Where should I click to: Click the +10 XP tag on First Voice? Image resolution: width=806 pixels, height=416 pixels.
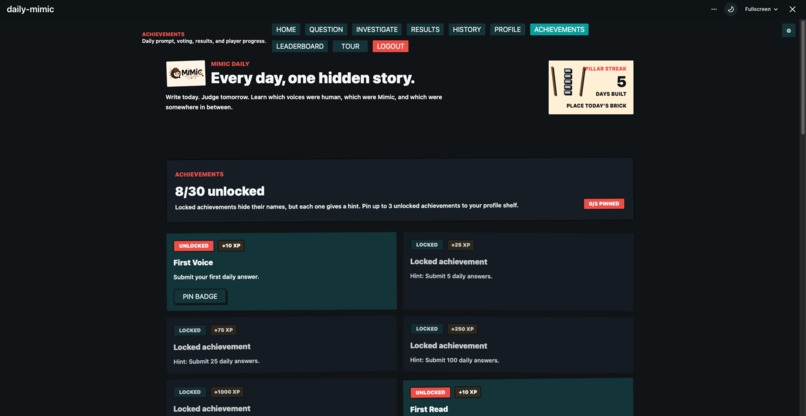click(x=231, y=246)
